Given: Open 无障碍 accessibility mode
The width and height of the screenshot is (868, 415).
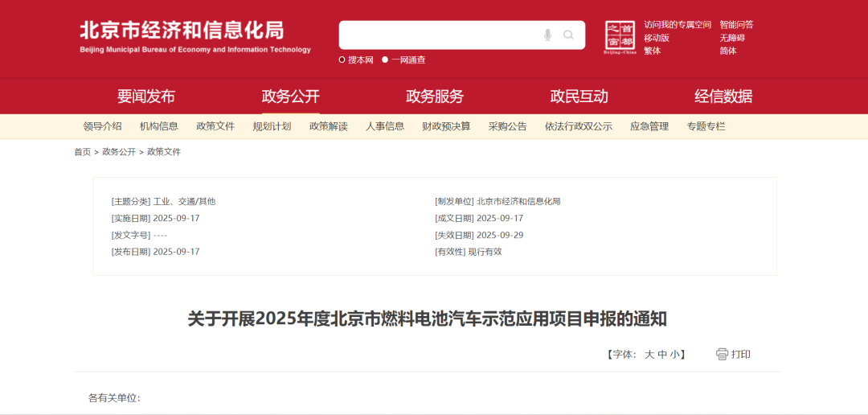Looking at the screenshot, I should coord(732,39).
